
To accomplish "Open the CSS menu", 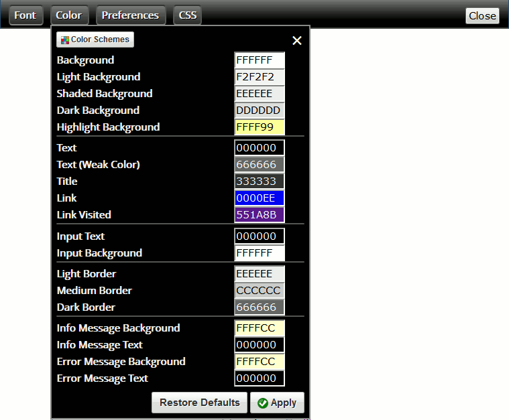I will pos(188,15).
